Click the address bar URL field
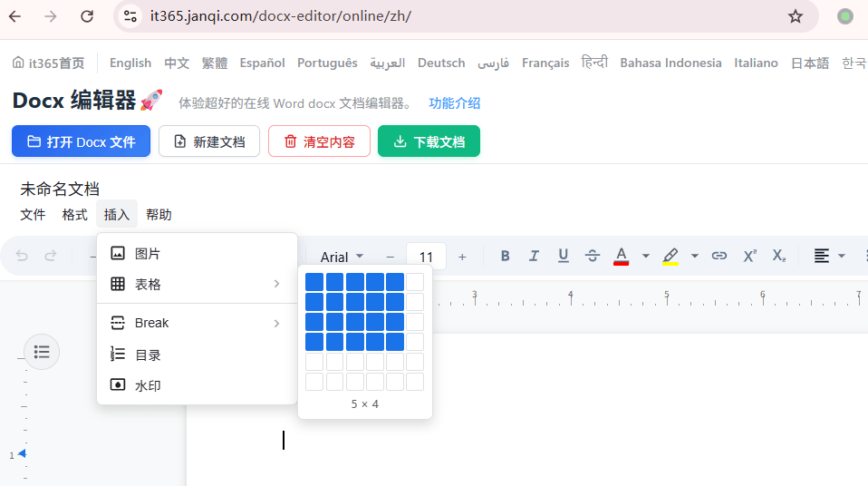The width and height of the screenshot is (868, 486). (x=465, y=16)
